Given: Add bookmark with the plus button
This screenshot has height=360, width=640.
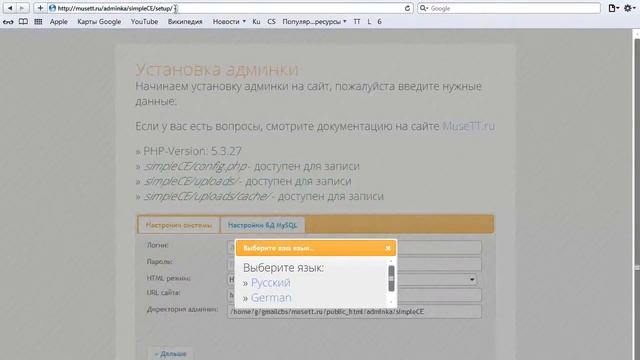Looking at the screenshot, I should click(40, 8).
